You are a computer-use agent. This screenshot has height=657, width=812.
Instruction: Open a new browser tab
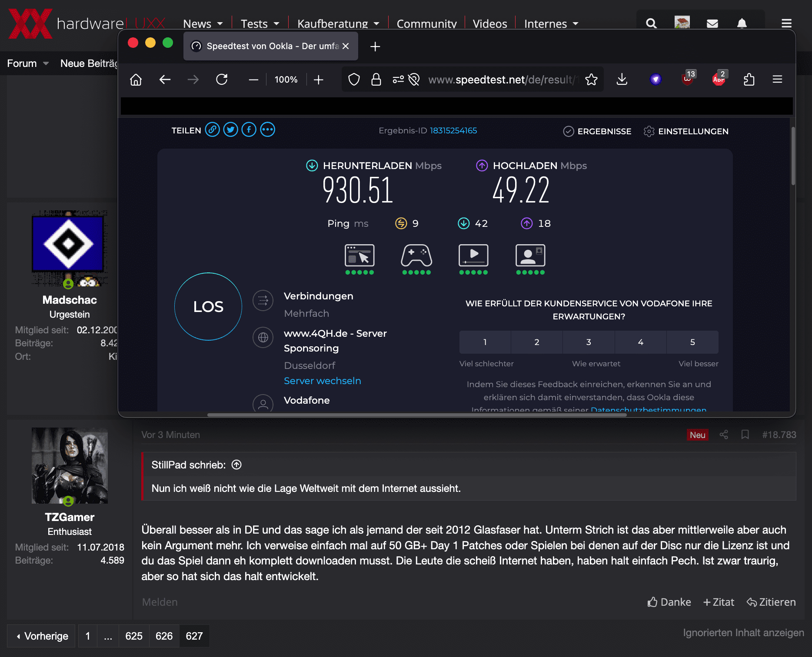point(375,46)
